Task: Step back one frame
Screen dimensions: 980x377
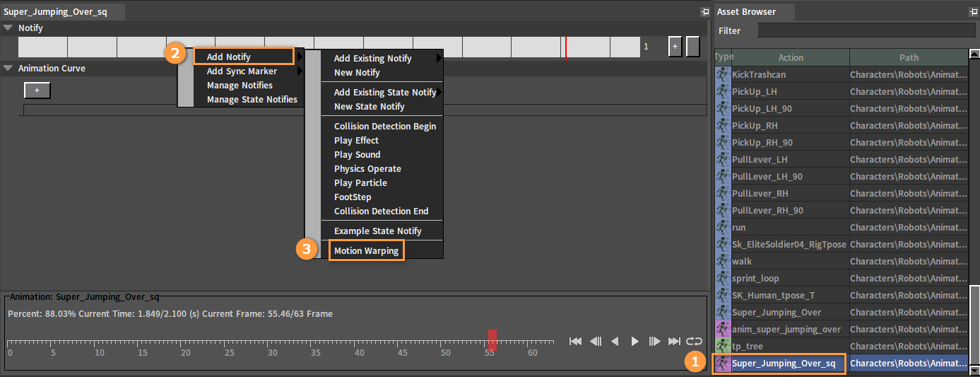Action: point(596,342)
